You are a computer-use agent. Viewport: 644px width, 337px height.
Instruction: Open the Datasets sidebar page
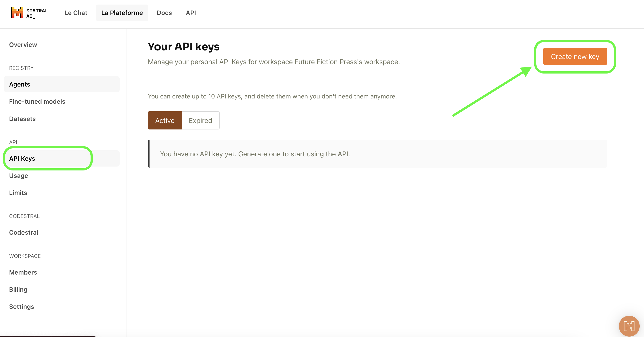coord(22,119)
